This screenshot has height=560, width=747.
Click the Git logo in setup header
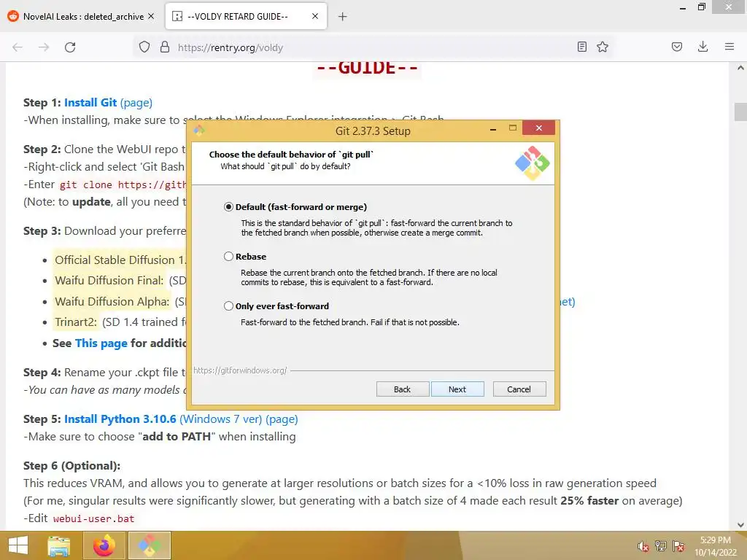(532, 163)
